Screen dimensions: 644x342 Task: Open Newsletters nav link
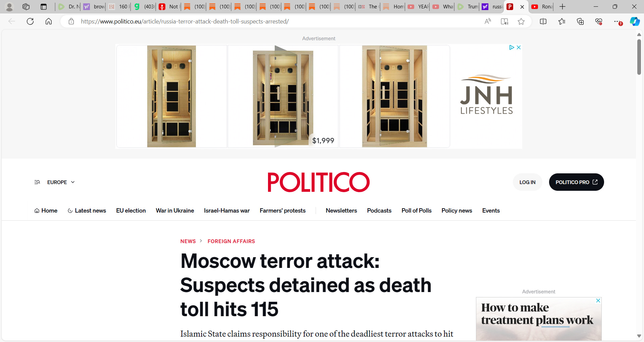click(341, 211)
